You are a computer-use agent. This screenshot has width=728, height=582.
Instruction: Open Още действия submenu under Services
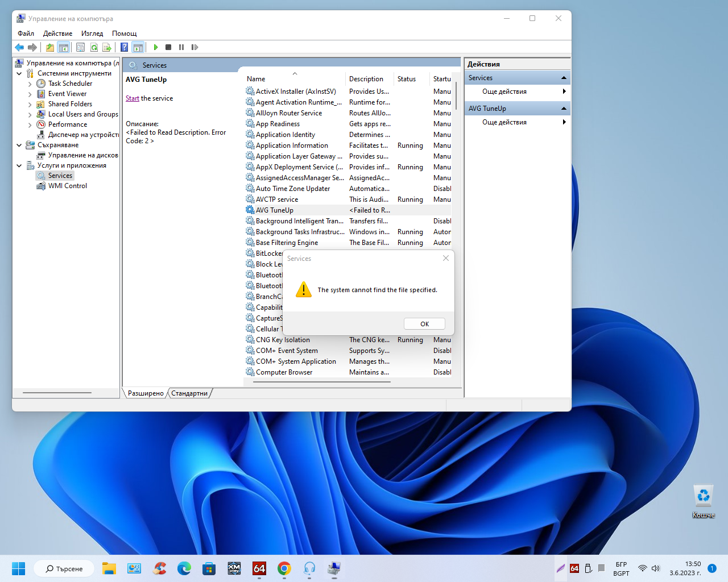517,92
